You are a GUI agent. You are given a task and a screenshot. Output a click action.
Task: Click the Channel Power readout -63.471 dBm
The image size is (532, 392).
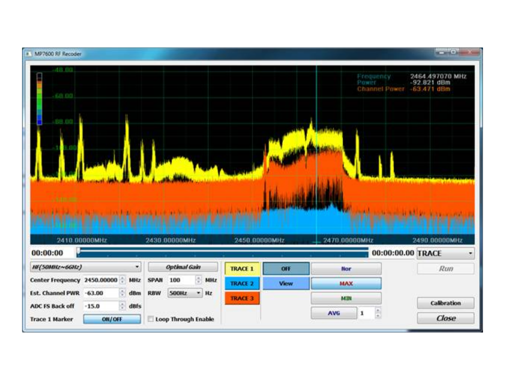(x=430, y=89)
